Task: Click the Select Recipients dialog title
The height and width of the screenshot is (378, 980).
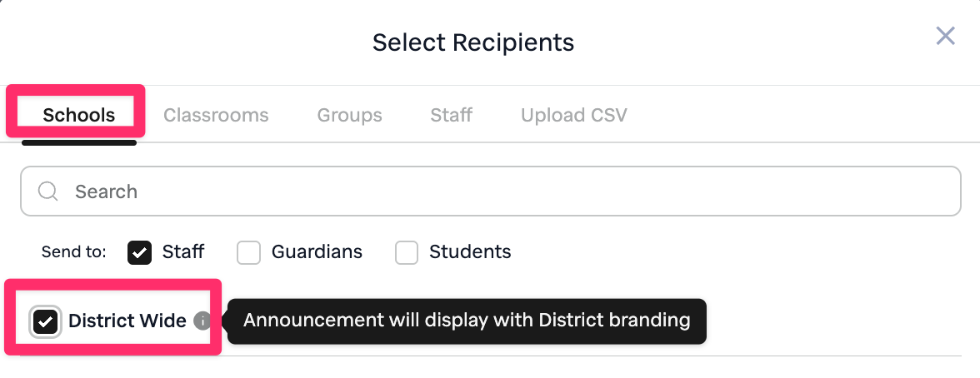Action: (472, 42)
